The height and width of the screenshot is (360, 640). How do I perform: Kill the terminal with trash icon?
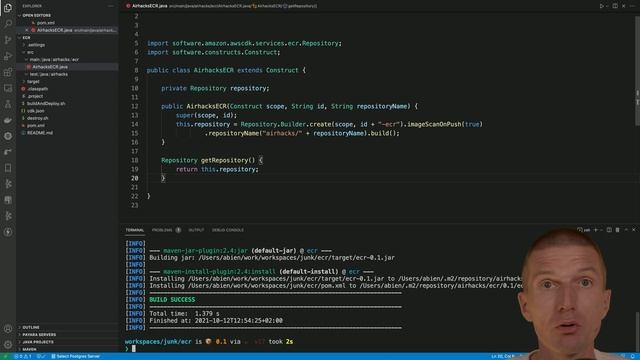(618, 230)
